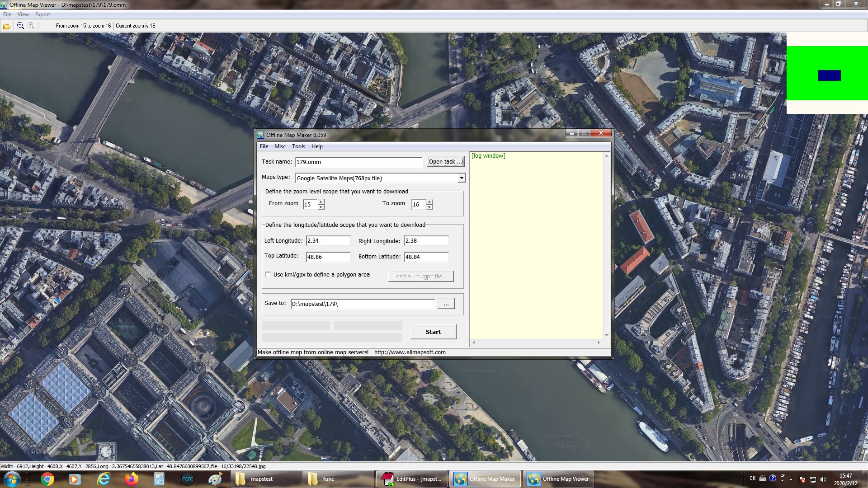Click log window scroll right arrow

599,343
